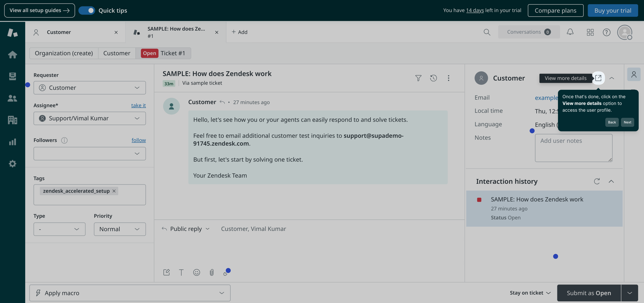Open the emoji picker icon
644x303 pixels.
point(197,272)
